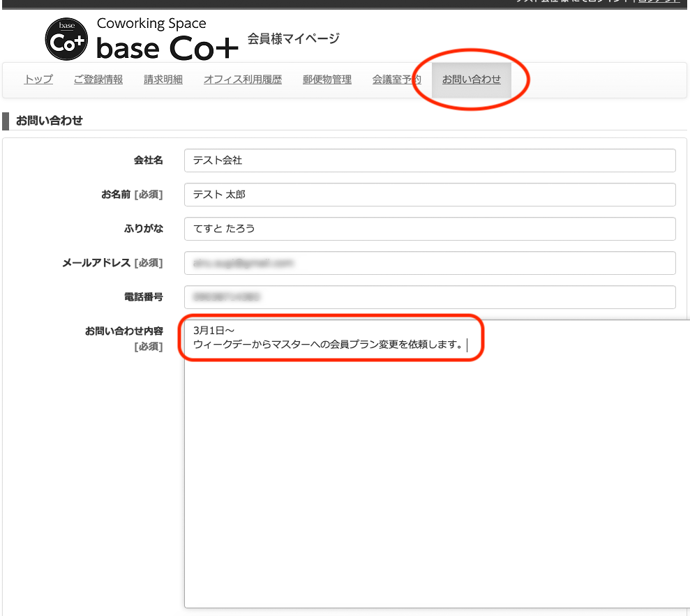Select the ふりがな field with てすと たろう

click(430, 229)
